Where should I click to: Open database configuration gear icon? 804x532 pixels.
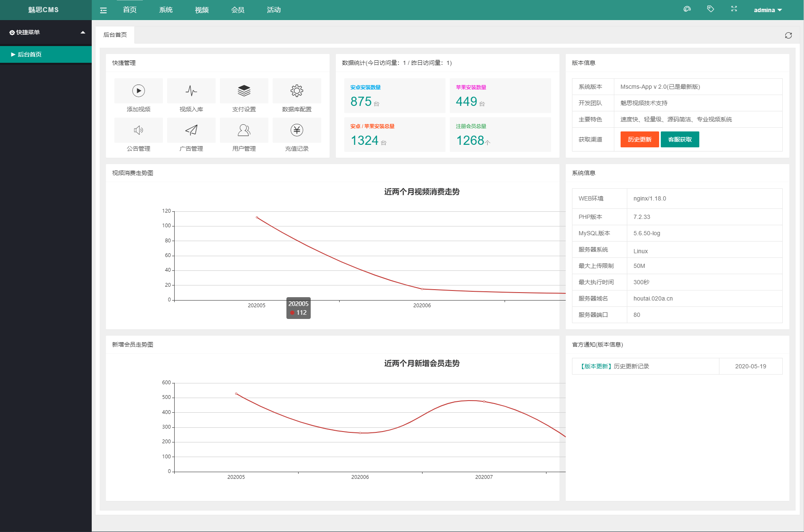297,91
